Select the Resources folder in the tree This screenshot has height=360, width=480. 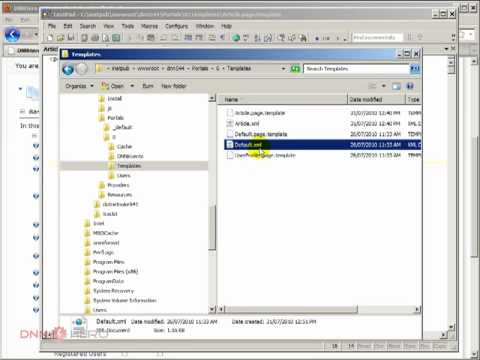coord(115,195)
